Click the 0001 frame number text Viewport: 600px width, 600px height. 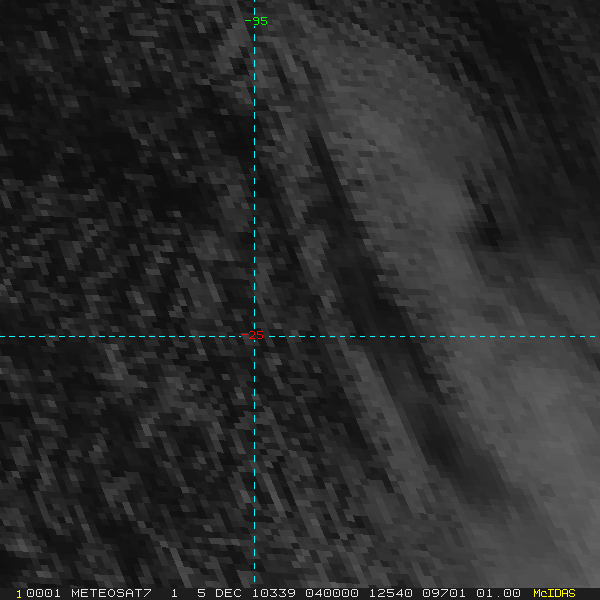coord(44,593)
